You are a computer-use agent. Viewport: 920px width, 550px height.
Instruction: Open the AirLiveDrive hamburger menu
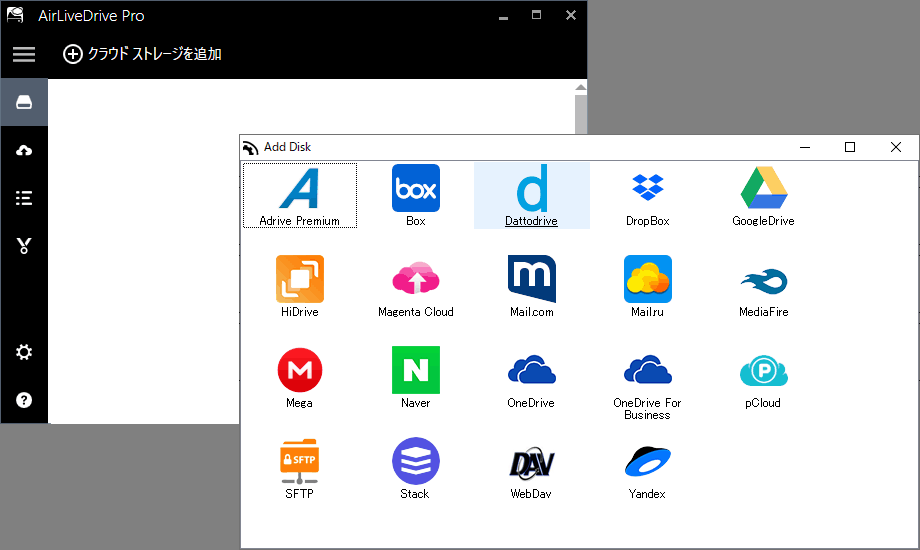point(24,54)
